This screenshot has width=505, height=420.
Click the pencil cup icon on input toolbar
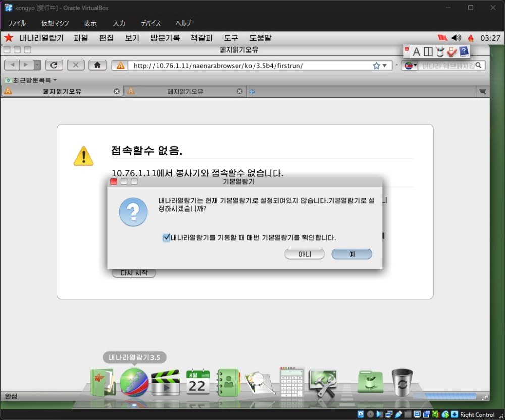(440, 51)
